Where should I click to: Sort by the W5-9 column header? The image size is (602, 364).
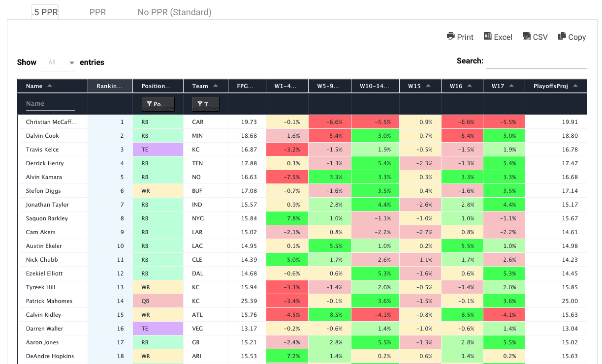(x=330, y=86)
